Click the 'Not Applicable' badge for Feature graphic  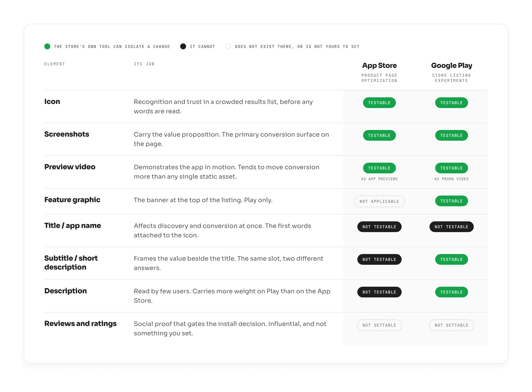(x=379, y=201)
